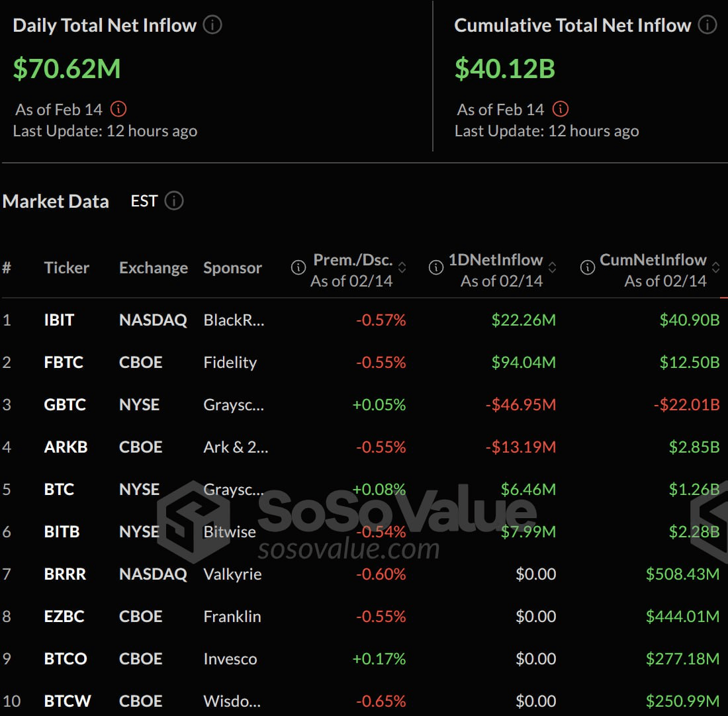Sort table by CumNetInflow arrows
This screenshot has height=716, width=728.
click(715, 267)
